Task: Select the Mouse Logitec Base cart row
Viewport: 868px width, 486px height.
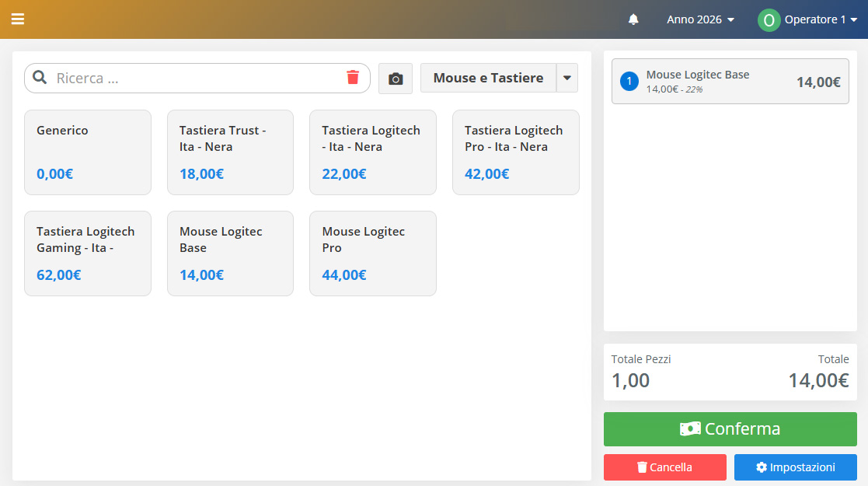Action: [x=730, y=82]
